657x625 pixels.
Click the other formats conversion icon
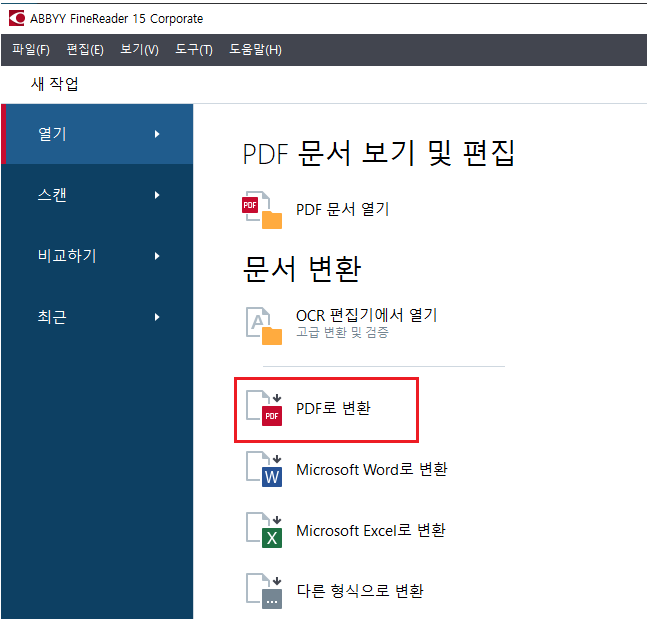(x=264, y=591)
